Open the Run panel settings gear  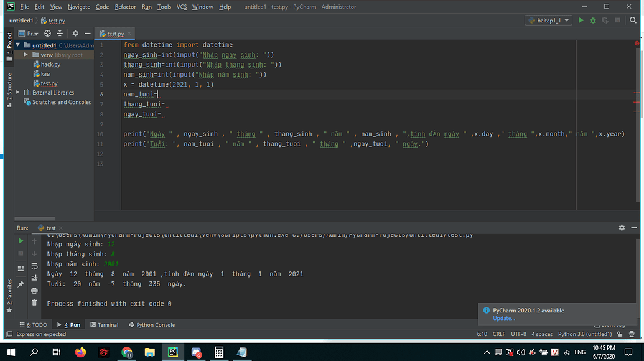pos(621,228)
